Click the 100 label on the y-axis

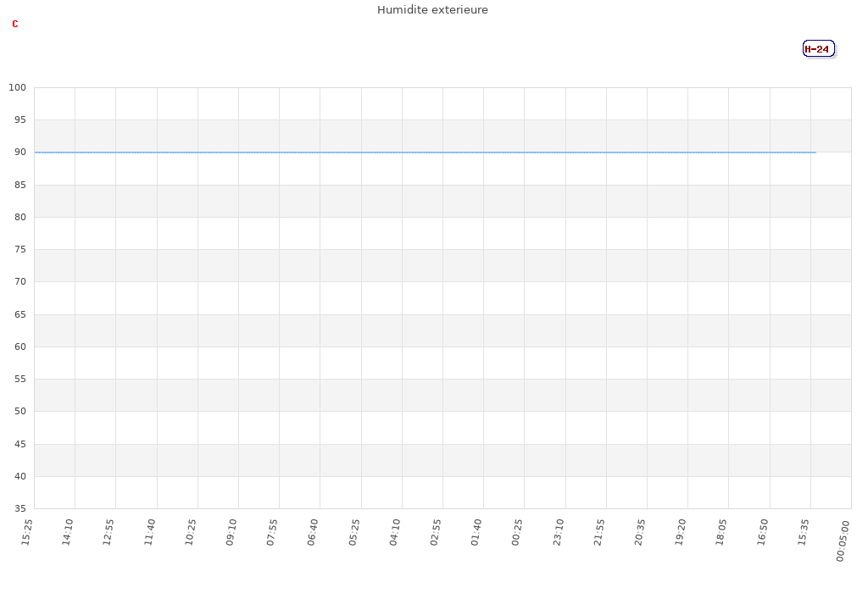[x=18, y=88]
